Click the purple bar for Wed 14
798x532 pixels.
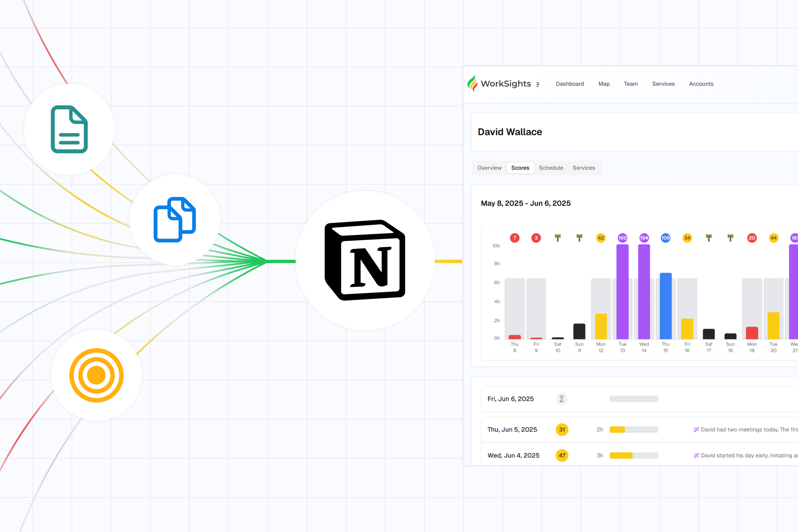pos(644,292)
